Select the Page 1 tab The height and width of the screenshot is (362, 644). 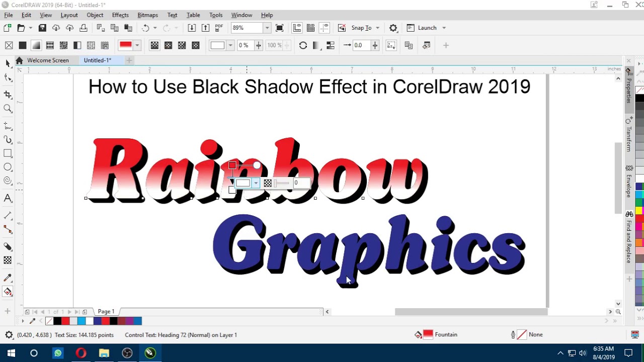click(x=106, y=312)
